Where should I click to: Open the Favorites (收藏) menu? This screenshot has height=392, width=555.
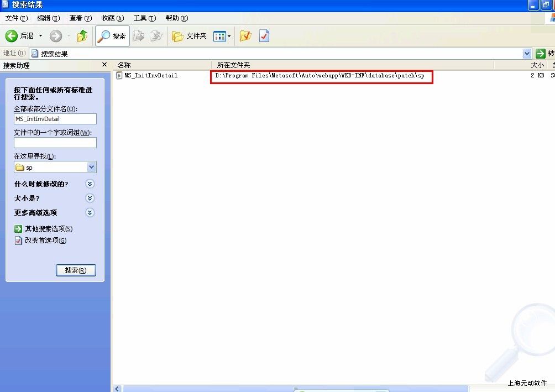click(x=112, y=18)
